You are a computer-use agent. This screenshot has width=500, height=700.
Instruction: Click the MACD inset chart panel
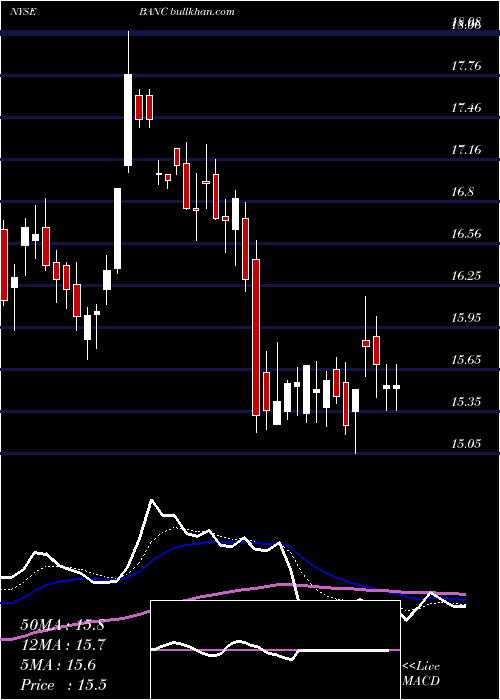(275, 650)
